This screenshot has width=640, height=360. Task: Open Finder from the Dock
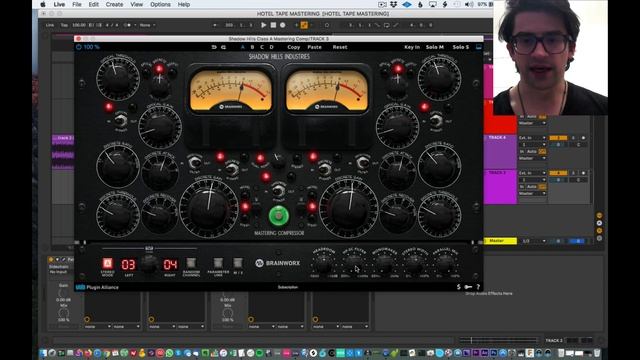coord(43,353)
